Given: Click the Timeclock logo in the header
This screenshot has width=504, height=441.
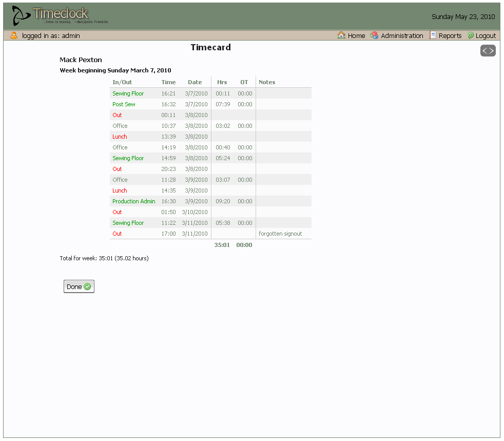Looking at the screenshot, I should click(58, 16).
